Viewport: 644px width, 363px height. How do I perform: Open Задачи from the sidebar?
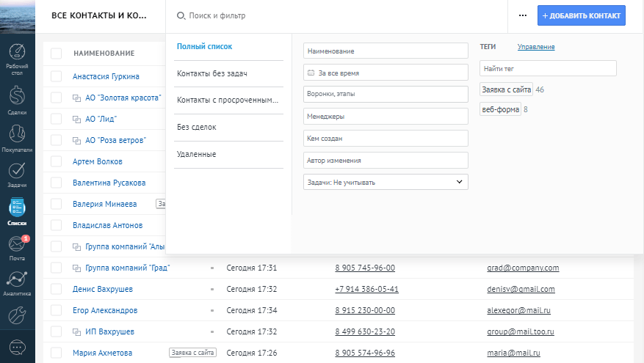[18, 175]
